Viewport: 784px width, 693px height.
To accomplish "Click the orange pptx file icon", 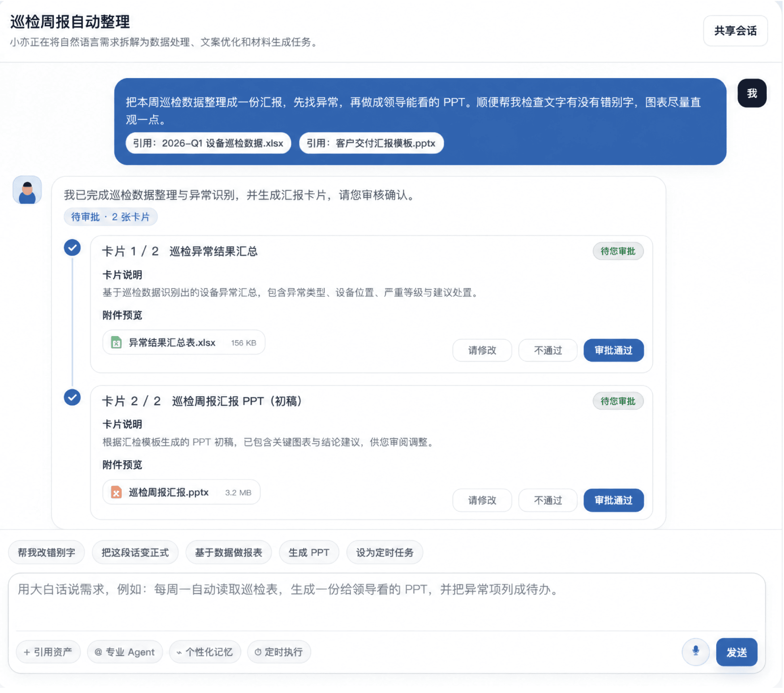I will click(x=116, y=492).
